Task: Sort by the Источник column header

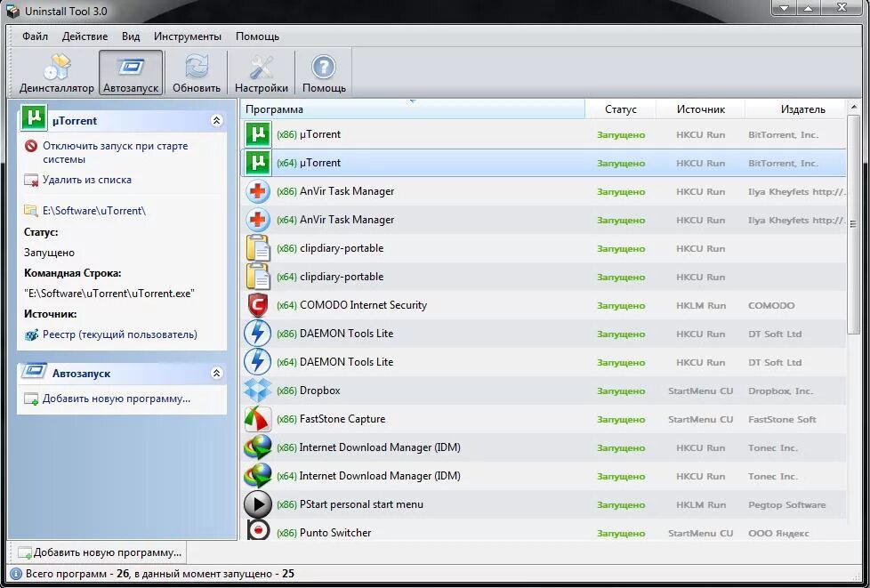Action: (x=701, y=109)
